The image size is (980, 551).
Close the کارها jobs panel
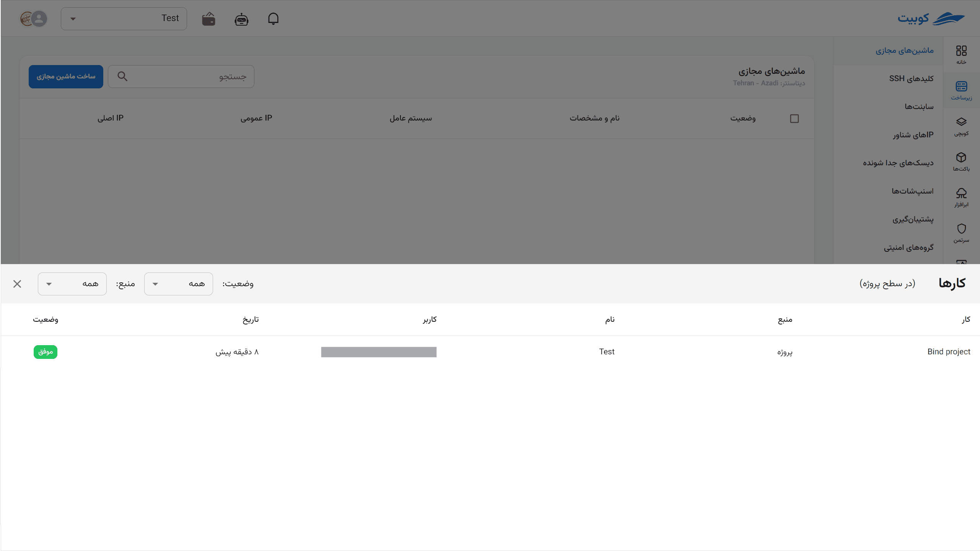17,284
